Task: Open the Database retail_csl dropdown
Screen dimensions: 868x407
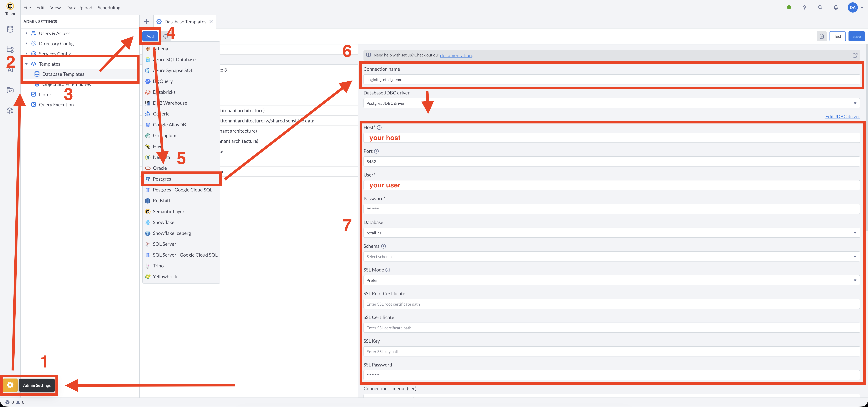Action: point(611,233)
